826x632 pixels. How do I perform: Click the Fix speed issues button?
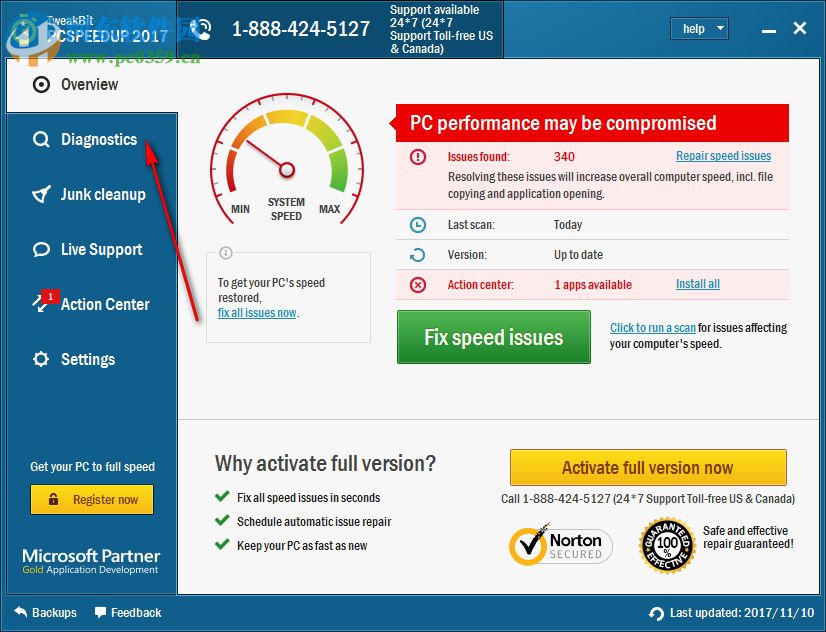[493, 337]
